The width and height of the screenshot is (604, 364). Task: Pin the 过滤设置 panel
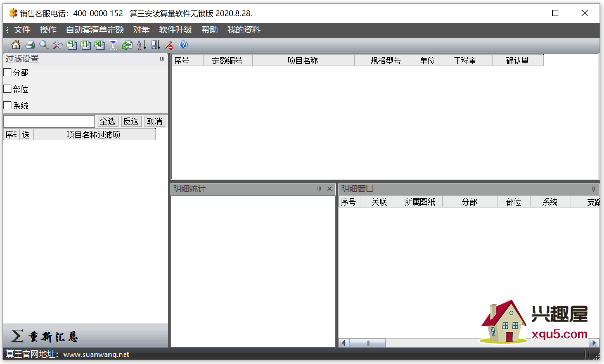(162, 59)
